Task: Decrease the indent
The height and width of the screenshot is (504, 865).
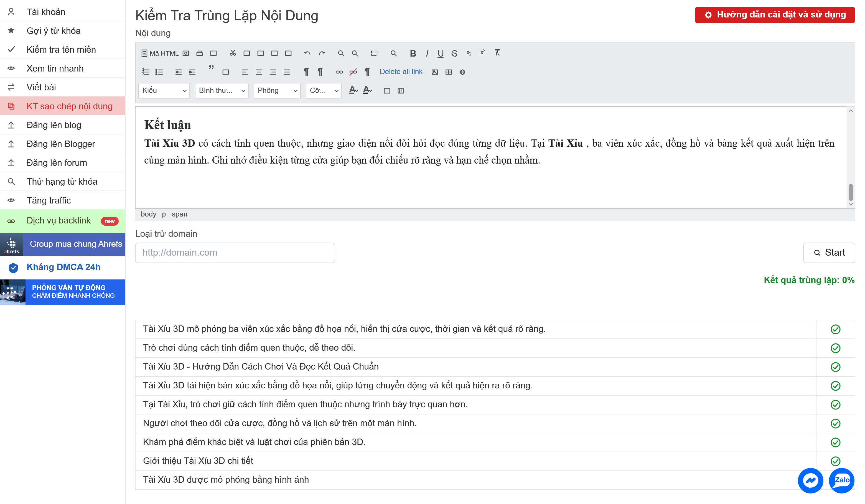Action: tap(178, 72)
